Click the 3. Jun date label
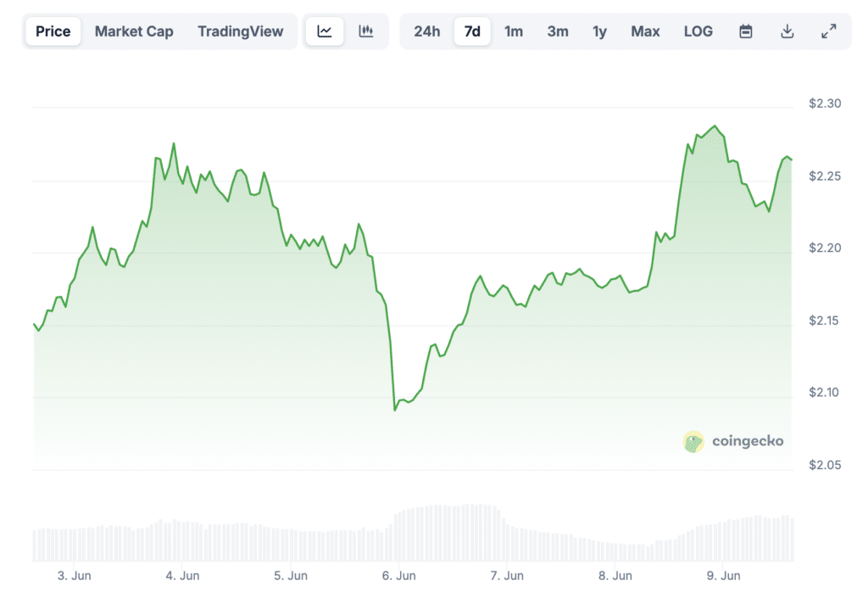The height and width of the screenshot is (597, 868). 75,576
